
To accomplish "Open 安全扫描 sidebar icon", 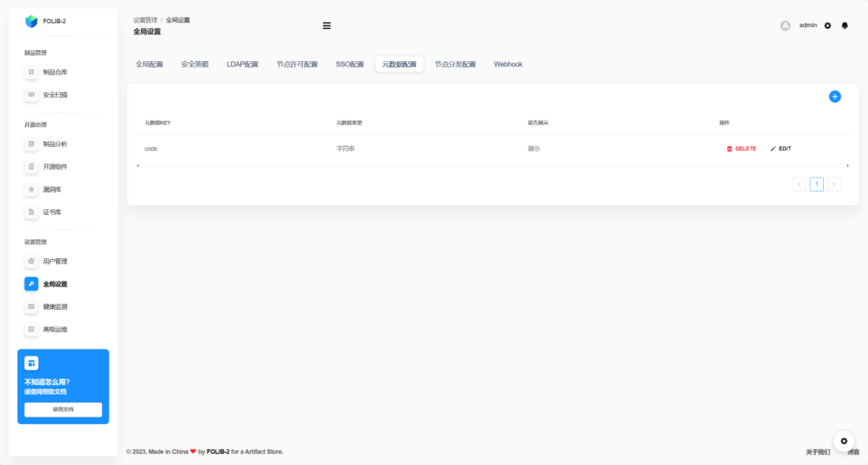I will pyautogui.click(x=31, y=95).
